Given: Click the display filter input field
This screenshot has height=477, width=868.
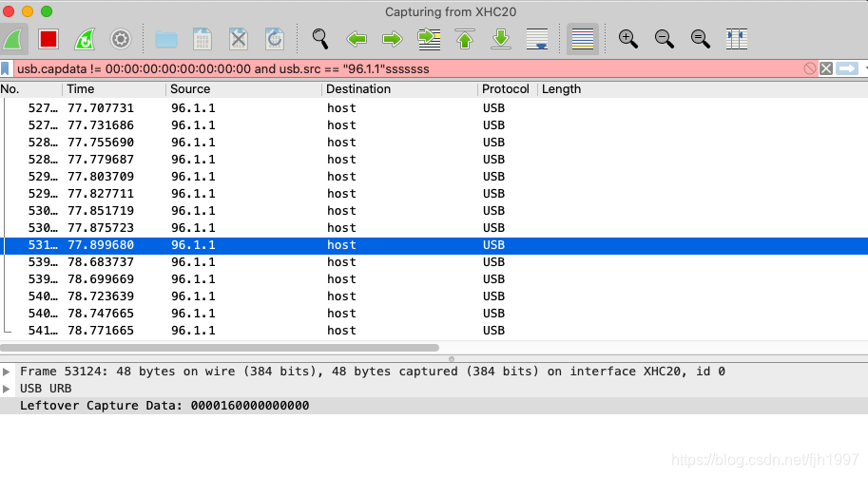Looking at the screenshot, I should 407,68.
